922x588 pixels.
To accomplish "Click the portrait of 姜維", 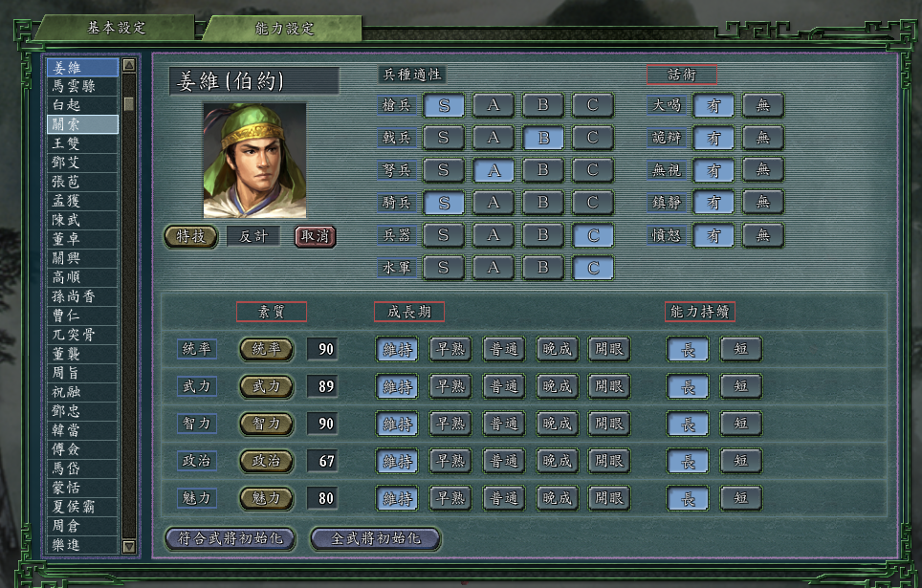I will [x=254, y=161].
